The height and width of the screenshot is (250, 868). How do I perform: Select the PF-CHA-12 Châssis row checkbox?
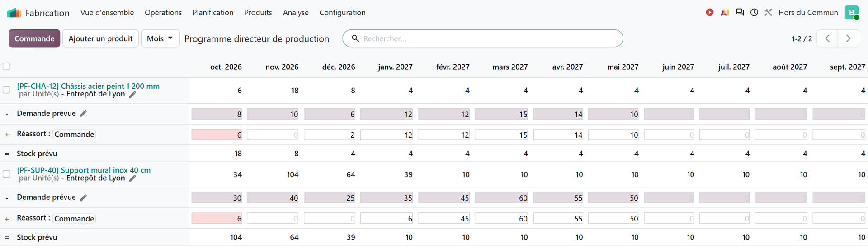tap(6, 90)
